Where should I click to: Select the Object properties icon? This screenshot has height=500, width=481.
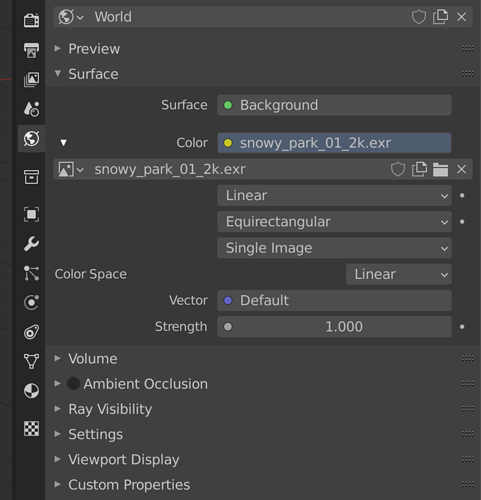[31, 214]
